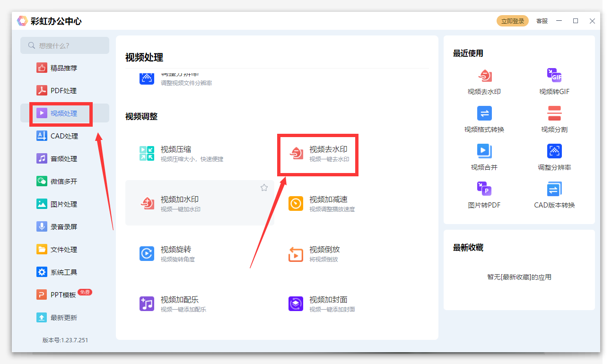The width and height of the screenshot is (612, 364).
Task: Click the 将视频倒放 description text
Action: (x=324, y=260)
